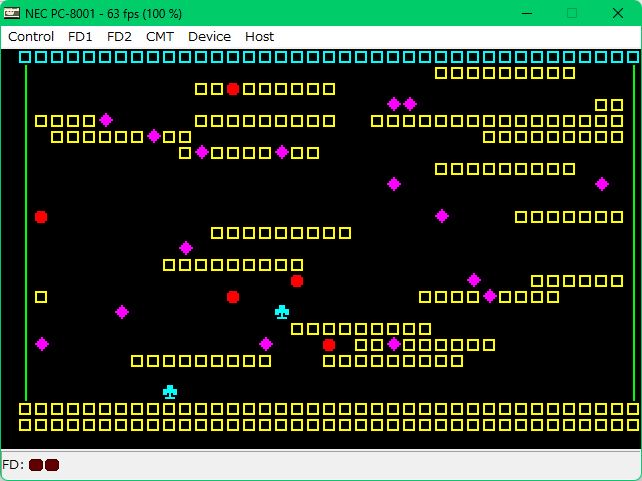Click the cyan club character above the floor
Image resolution: width=642 pixels, height=481 pixels.
pyautogui.click(x=170, y=392)
